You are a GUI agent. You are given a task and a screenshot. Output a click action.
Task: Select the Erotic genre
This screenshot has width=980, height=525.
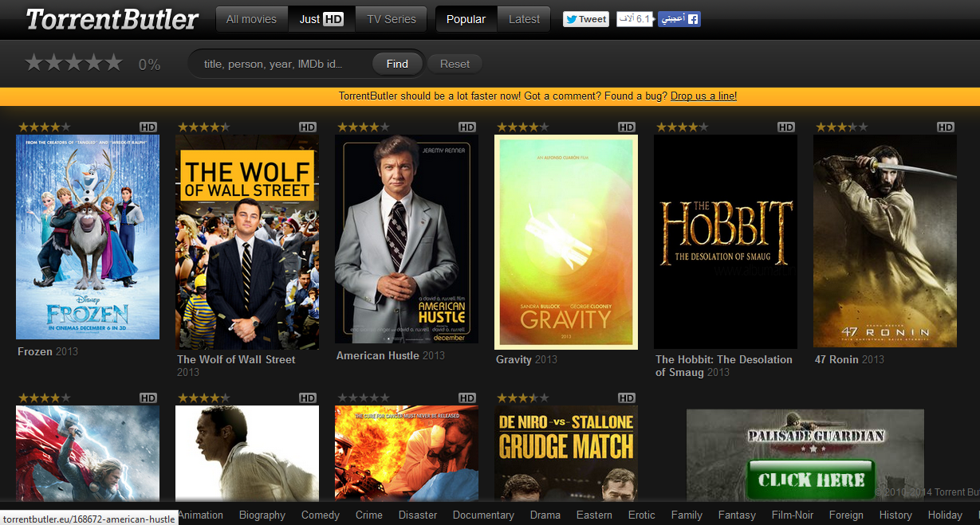(642, 515)
